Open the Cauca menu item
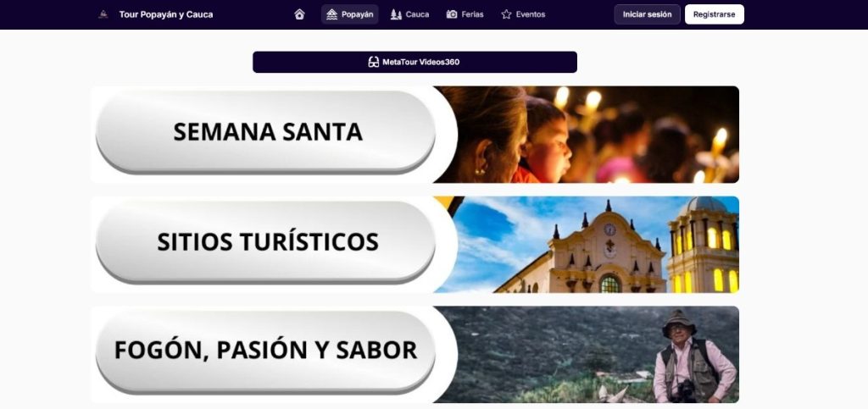The image size is (868, 409). click(x=410, y=14)
